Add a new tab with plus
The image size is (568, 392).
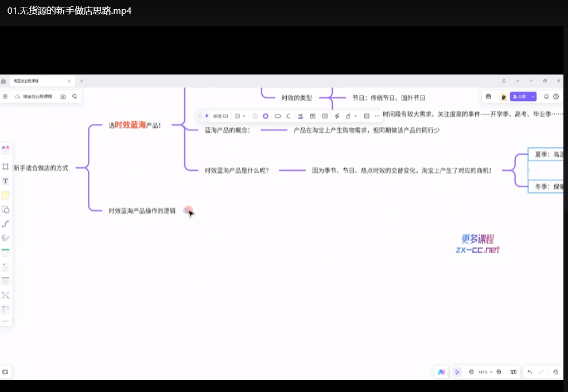[81, 81]
